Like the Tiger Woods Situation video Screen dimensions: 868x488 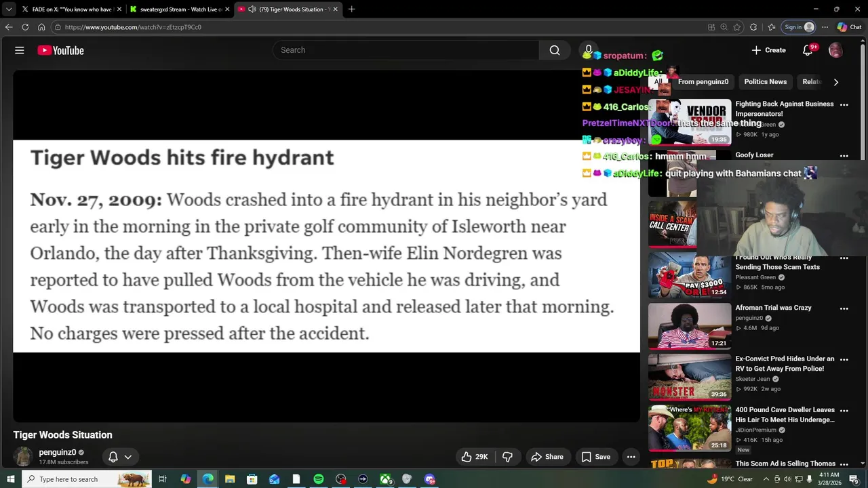475,457
